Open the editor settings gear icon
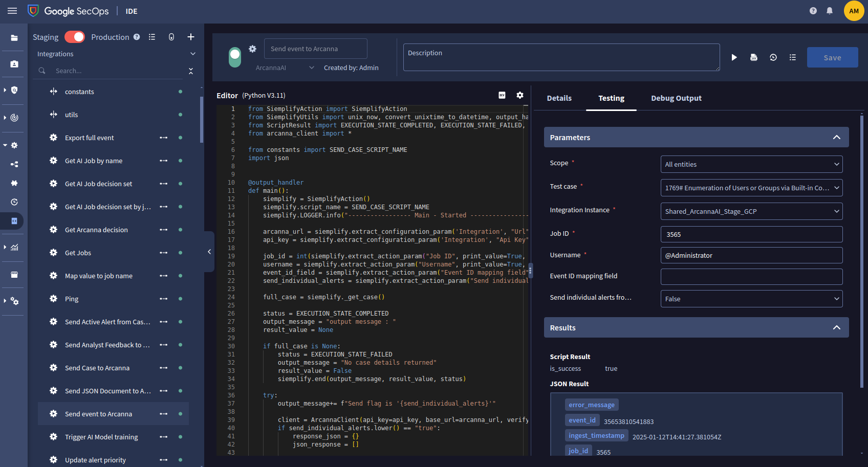Screen dimensions: 868x467 [520, 95]
